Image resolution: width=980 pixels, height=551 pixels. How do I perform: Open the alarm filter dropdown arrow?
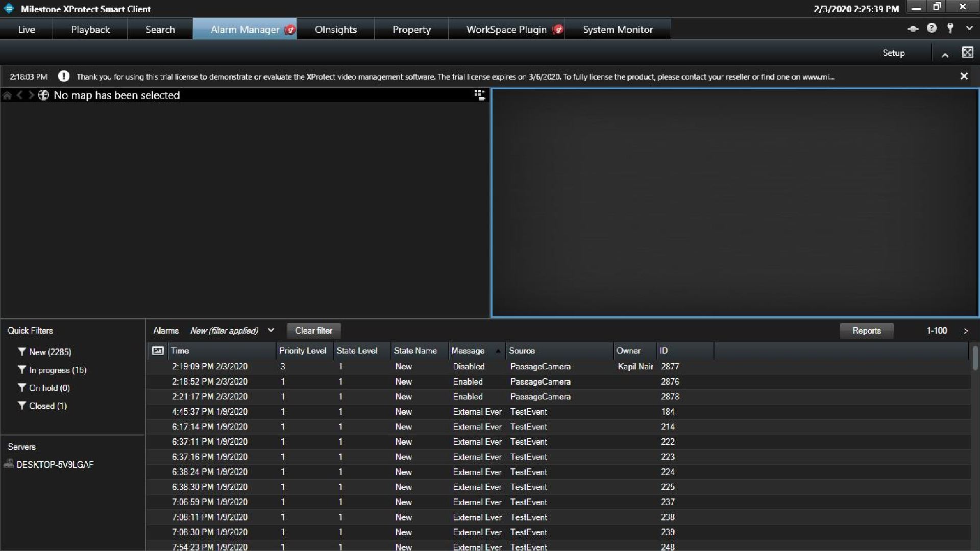pyautogui.click(x=271, y=331)
